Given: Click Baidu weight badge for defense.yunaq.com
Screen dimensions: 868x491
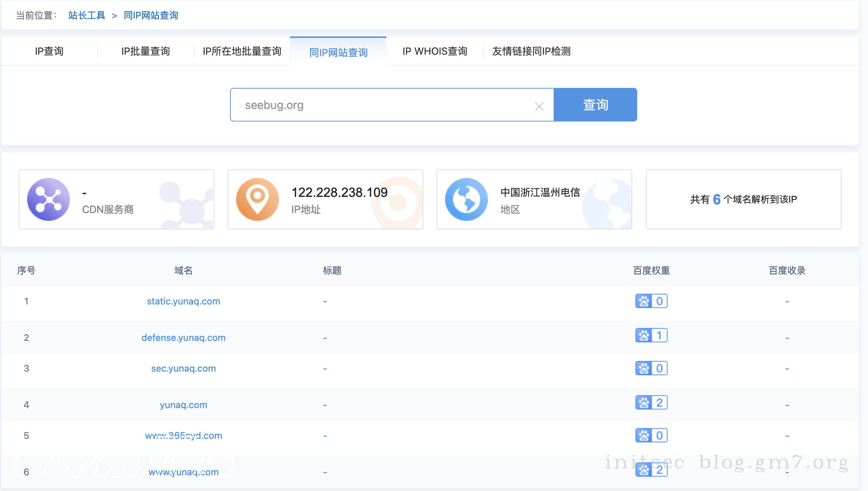Looking at the screenshot, I should 651,335.
